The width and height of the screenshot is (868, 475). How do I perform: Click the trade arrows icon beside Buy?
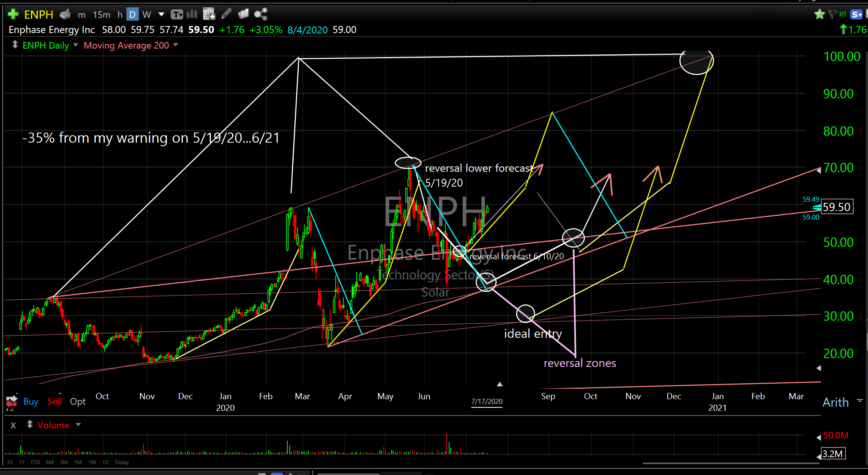point(12,401)
